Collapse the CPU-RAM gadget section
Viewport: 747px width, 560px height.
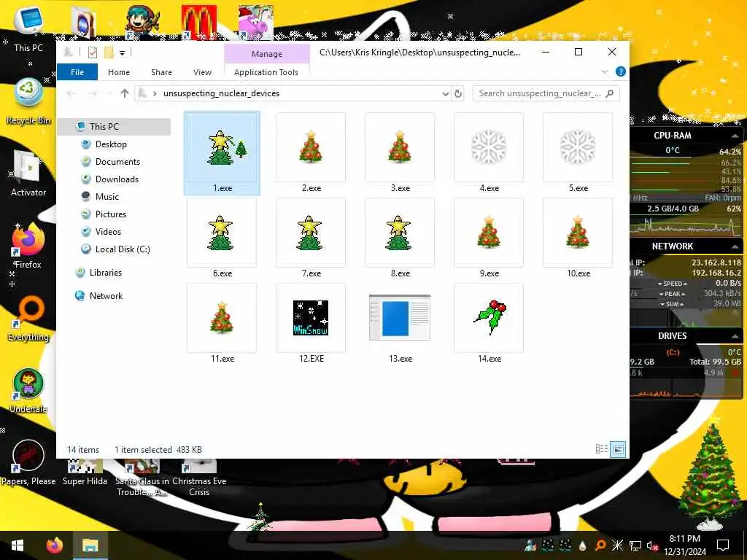click(x=735, y=136)
